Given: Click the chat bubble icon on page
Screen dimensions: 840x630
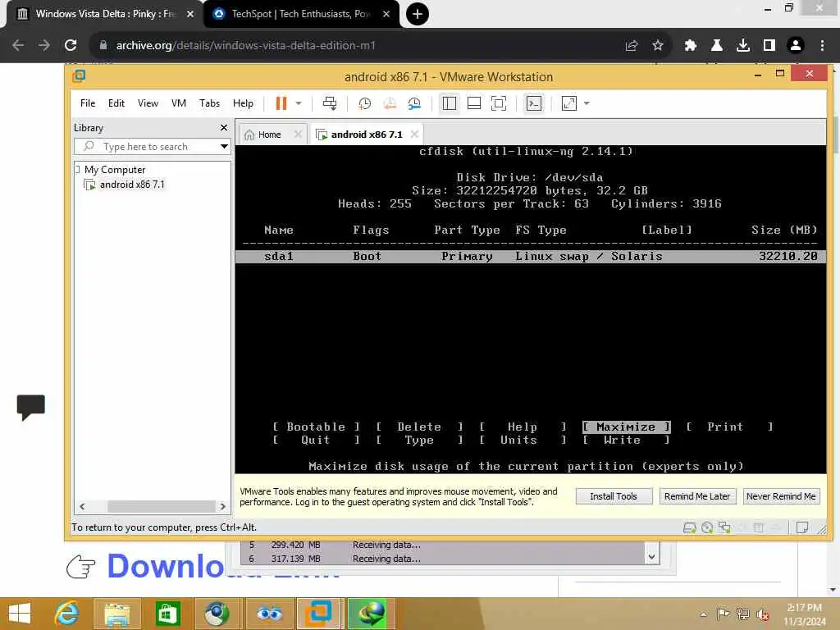Looking at the screenshot, I should click(x=30, y=408).
